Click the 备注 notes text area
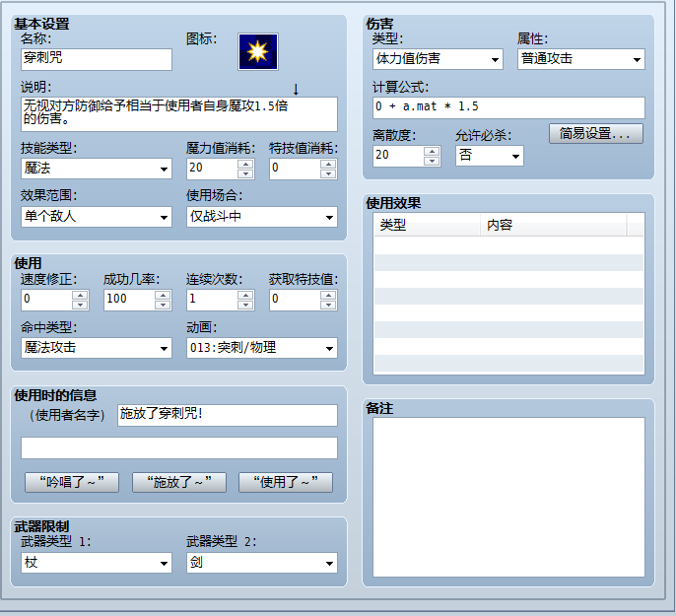 pyautogui.click(x=508, y=497)
